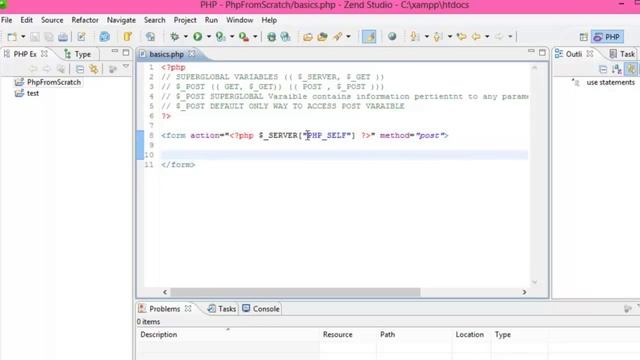Open the Search menu
This screenshot has width=640, height=360.
click(155, 20)
